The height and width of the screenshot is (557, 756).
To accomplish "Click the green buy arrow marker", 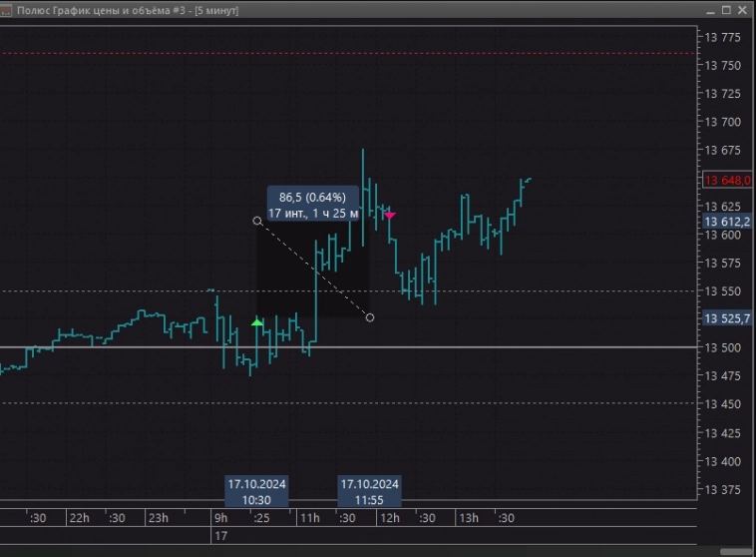I will pyautogui.click(x=257, y=322).
